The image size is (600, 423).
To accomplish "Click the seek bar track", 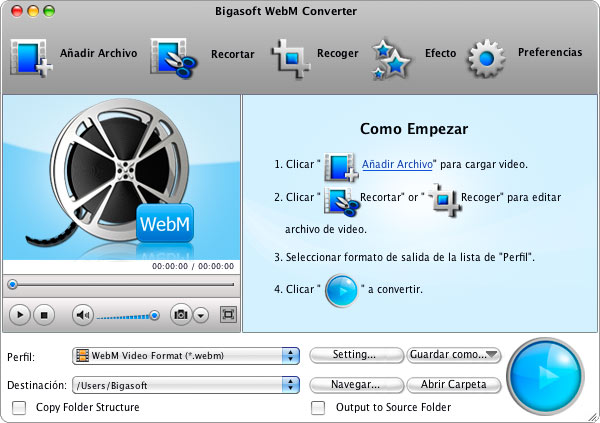I will [121, 285].
